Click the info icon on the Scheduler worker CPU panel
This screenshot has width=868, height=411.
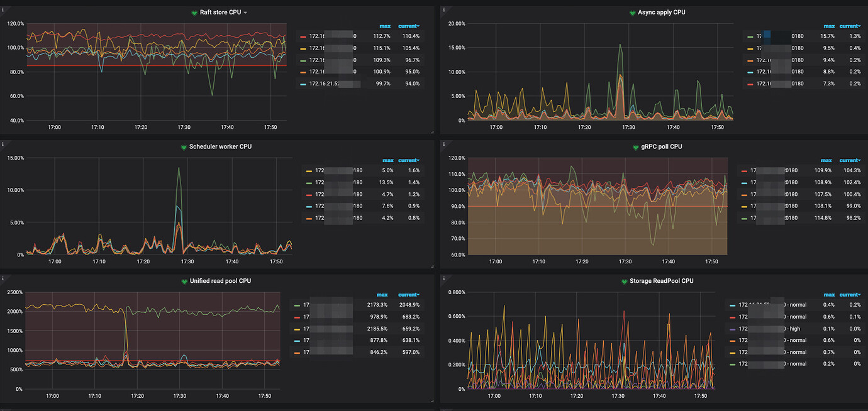4,143
